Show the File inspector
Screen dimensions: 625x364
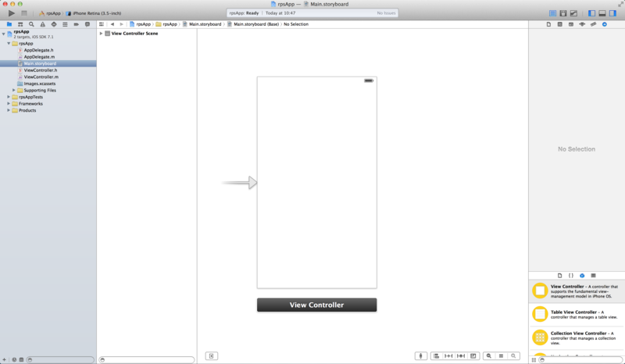tap(549, 24)
